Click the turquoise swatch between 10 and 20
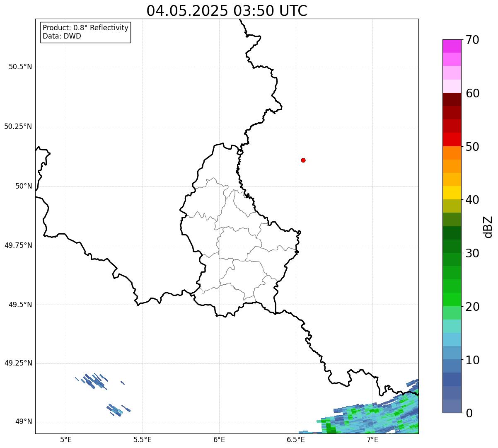The height and width of the screenshot is (448, 498). coord(452,326)
